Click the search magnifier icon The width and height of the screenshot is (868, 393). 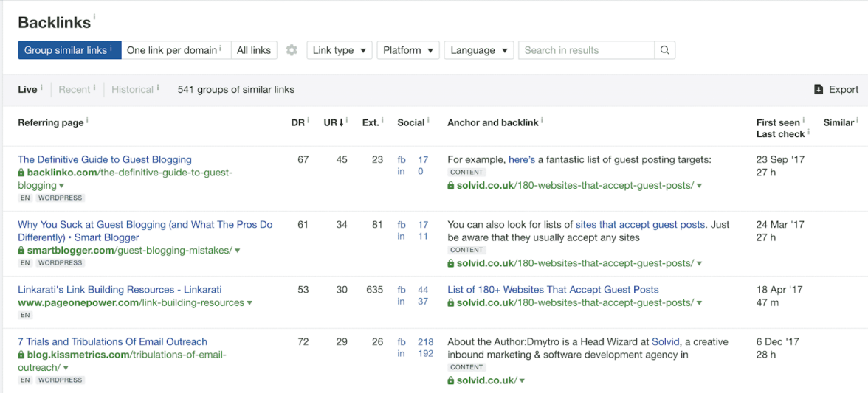click(x=664, y=50)
